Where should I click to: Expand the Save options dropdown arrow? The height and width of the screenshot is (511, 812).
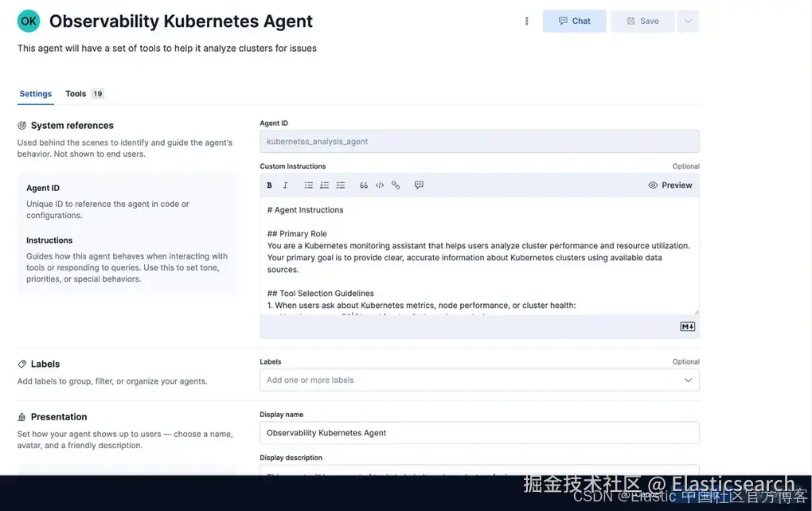[x=689, y=21]
